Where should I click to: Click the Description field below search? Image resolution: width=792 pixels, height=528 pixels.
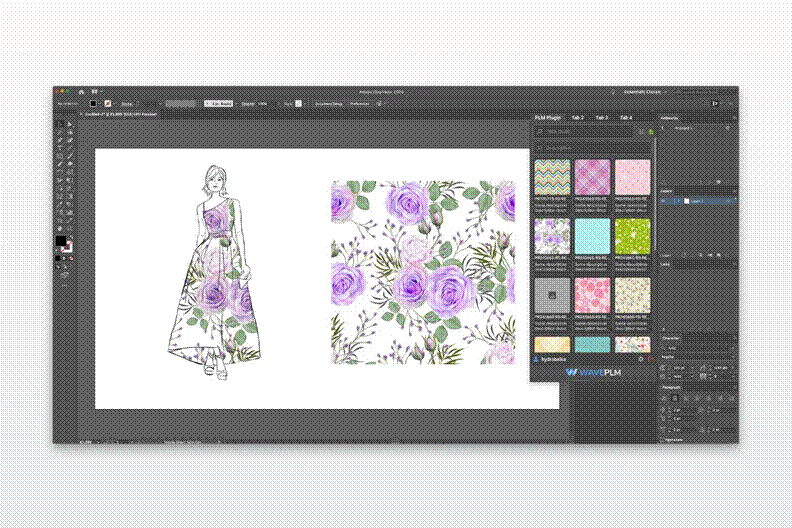pyautogui.click(x=592, y=148)
